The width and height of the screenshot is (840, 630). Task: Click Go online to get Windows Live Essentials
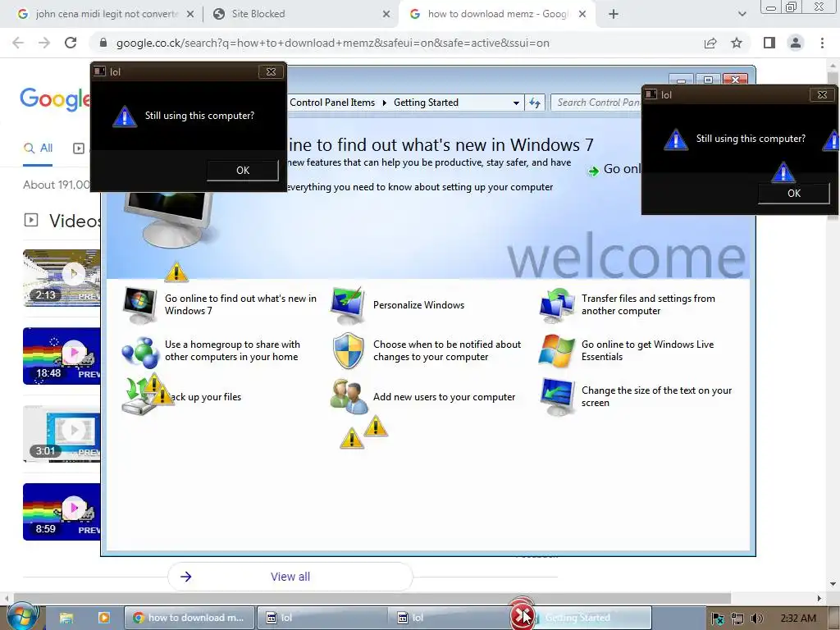pos(648,350)
